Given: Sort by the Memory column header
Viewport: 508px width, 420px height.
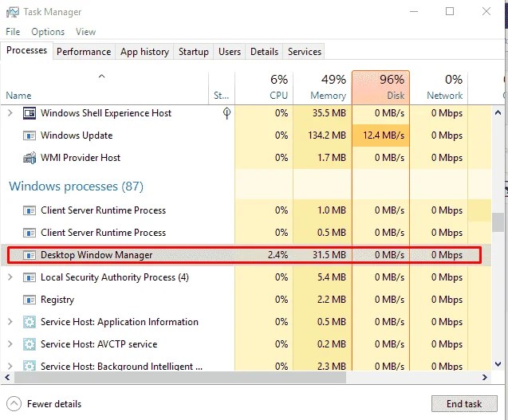Looking at the screenshot, I should (x=322, y=88).
